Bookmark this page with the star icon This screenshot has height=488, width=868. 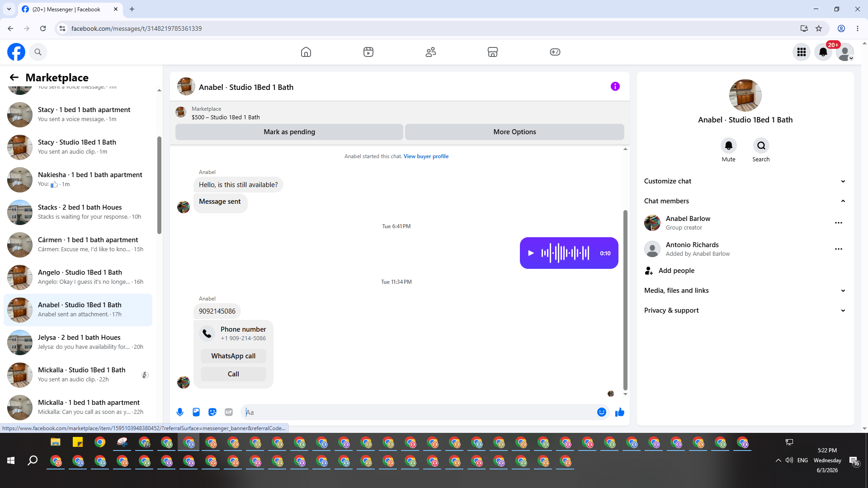819,28
